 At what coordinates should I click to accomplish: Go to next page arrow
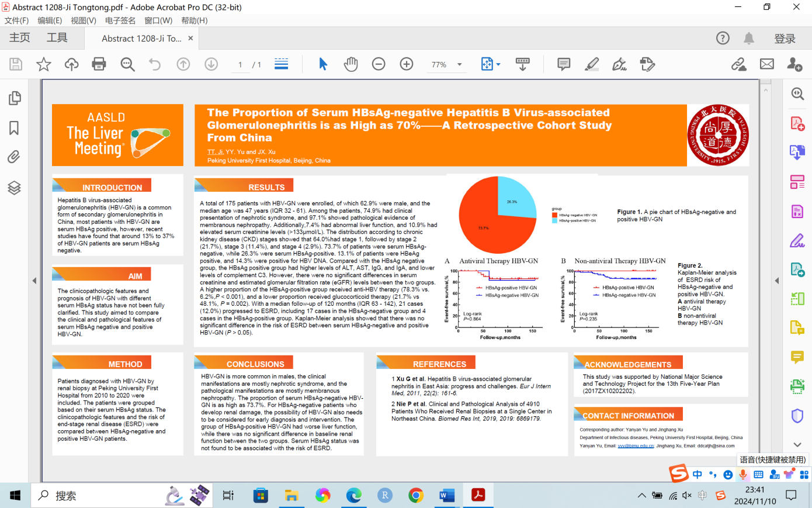(211, 64)
